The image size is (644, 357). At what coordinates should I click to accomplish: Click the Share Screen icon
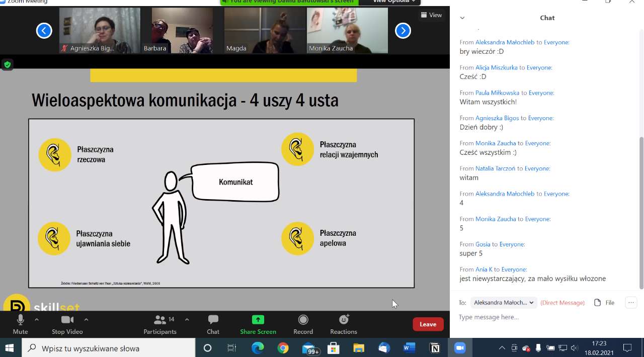click(258, 320)
